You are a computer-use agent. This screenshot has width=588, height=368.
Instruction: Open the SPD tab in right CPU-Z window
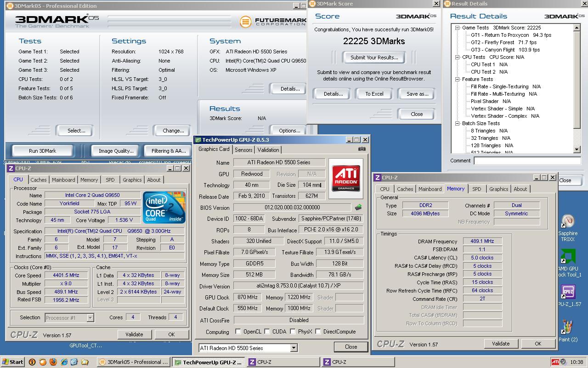click(x=477, y=189)
